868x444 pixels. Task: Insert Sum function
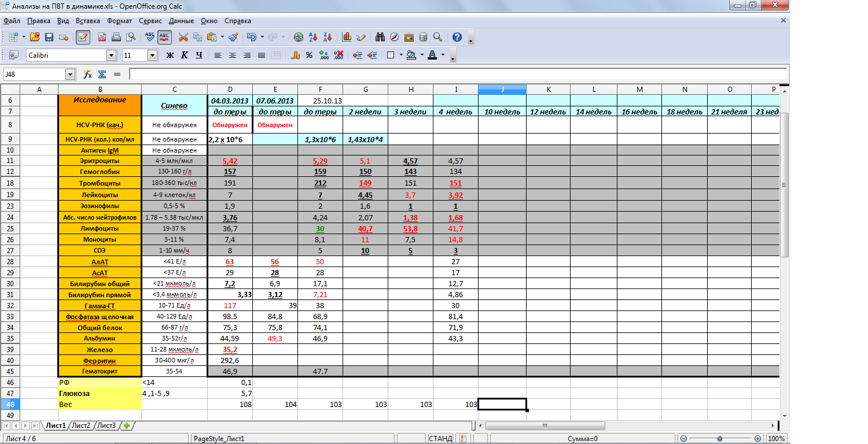coord(102,75)
